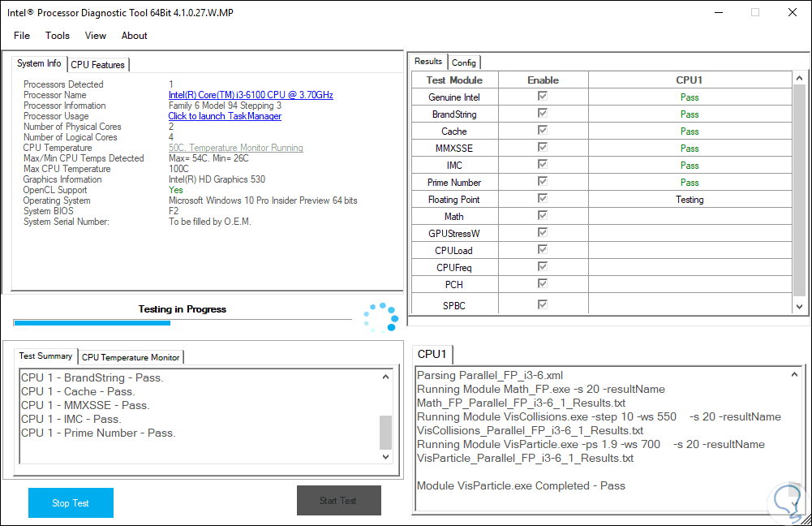Minimize the Processor Diagnostic Tool window
The width and height of the screenshot is (812, 526).
718,12
